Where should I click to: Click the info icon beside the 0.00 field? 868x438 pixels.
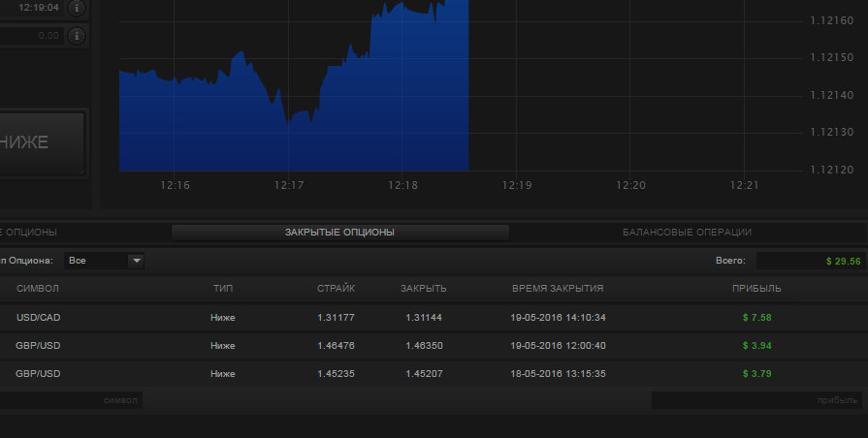coord(77,36)
